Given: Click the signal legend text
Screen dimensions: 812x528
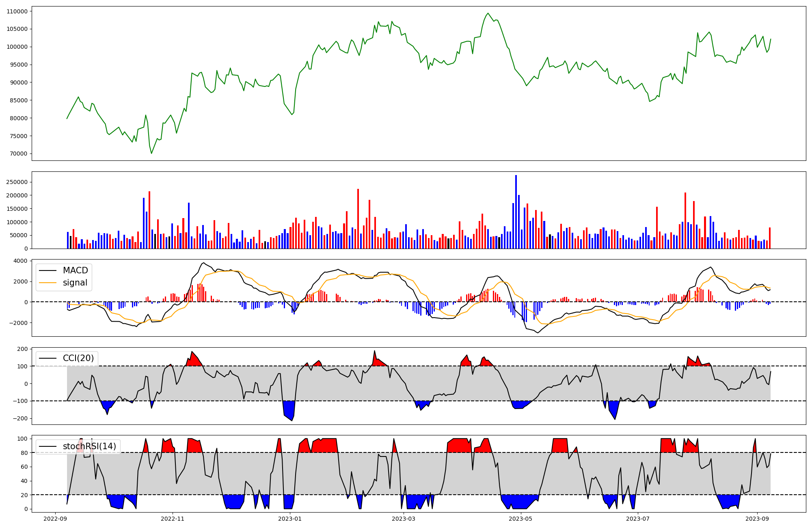Looking at the screenshot, I should click(x=75, y=283).
